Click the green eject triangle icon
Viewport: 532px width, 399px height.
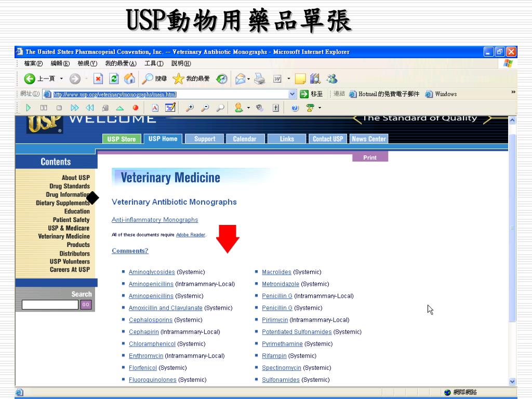120,108
